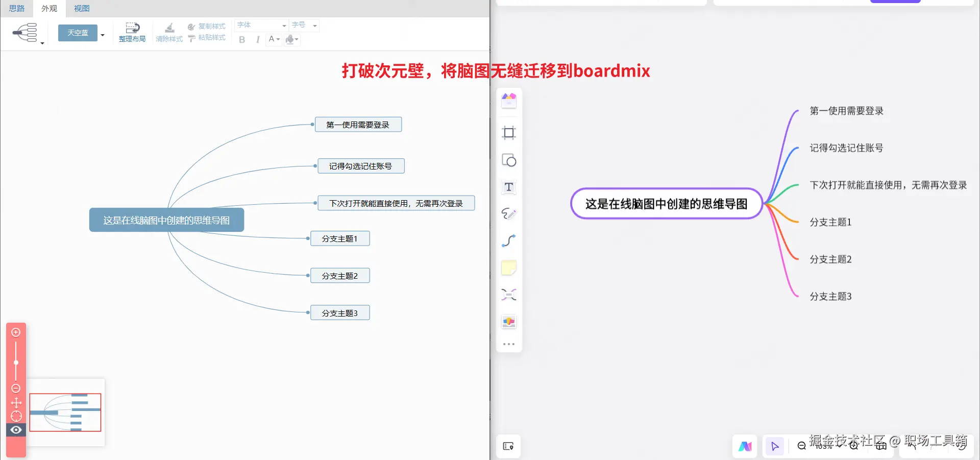Screen dimensions: 980x460
Task: Toggle the navigator minimap eye icon
Action: (16, 430)
